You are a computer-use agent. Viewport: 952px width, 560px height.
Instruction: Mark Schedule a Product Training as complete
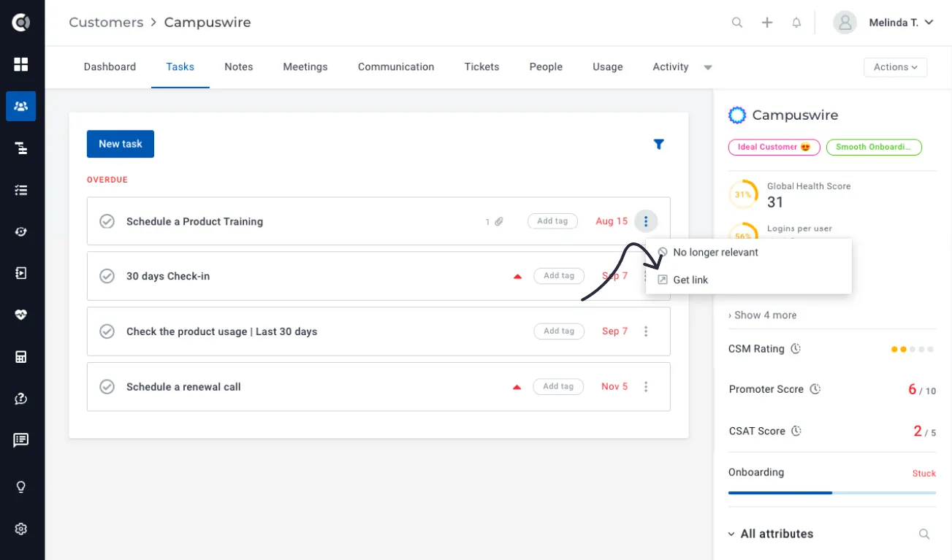[x=107, y=221]
